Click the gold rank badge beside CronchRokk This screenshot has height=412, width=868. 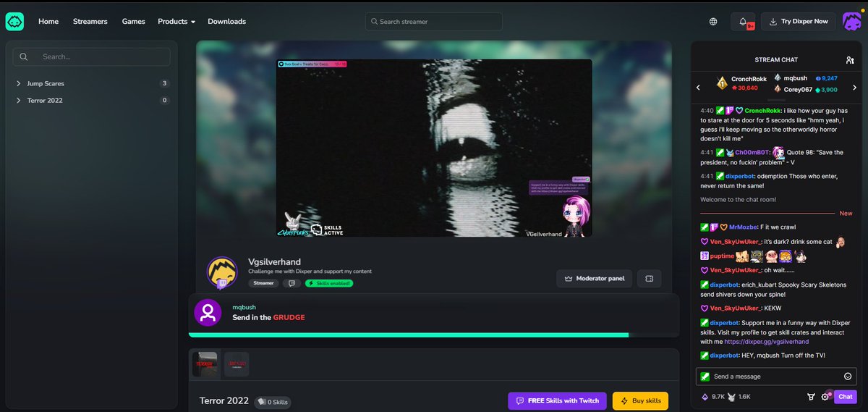point(721,83)
